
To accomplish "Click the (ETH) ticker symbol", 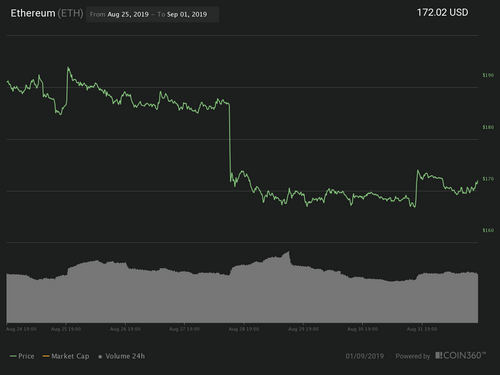I will (70, 13).
